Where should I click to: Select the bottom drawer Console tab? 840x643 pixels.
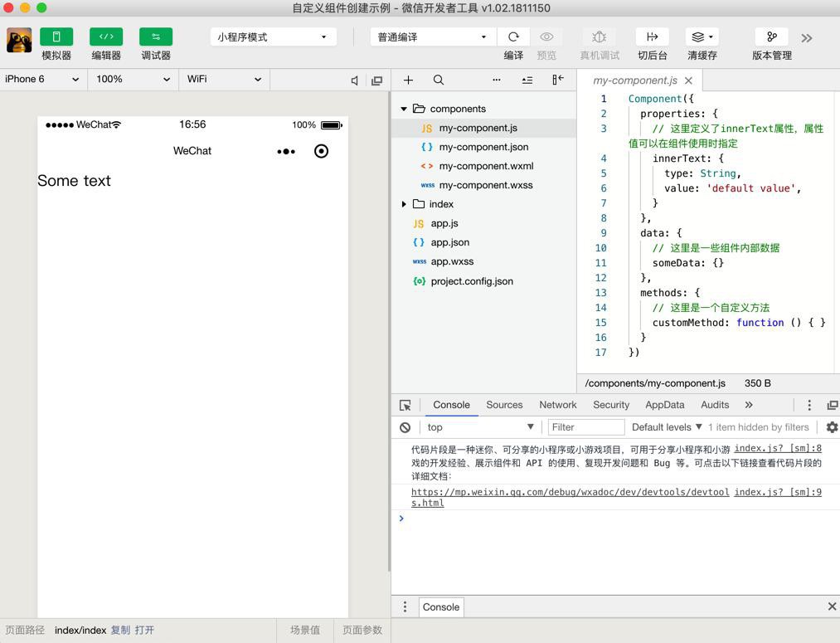coord(441,607)
